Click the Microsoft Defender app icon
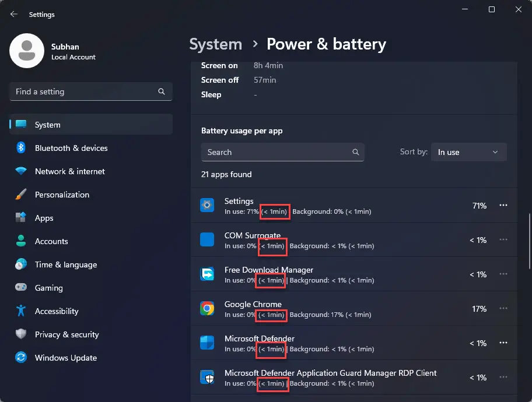Screen dimensions: 532x402 207,343
